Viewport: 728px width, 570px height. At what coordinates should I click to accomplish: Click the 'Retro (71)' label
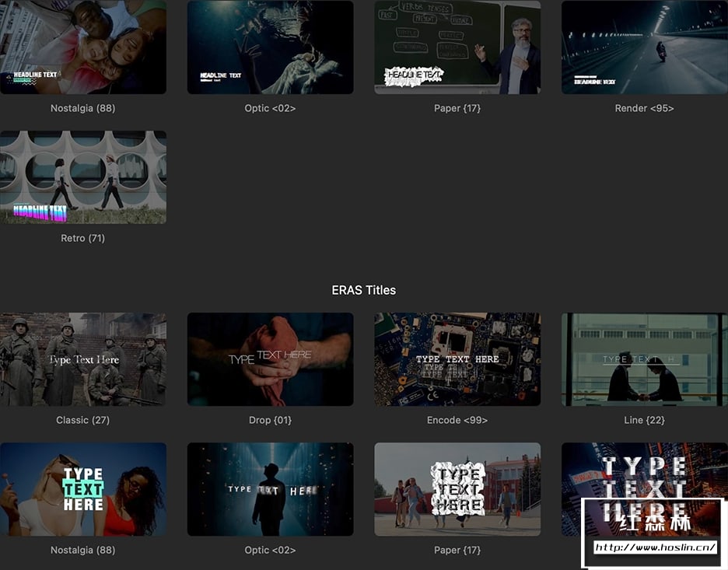tap(83, 238)
